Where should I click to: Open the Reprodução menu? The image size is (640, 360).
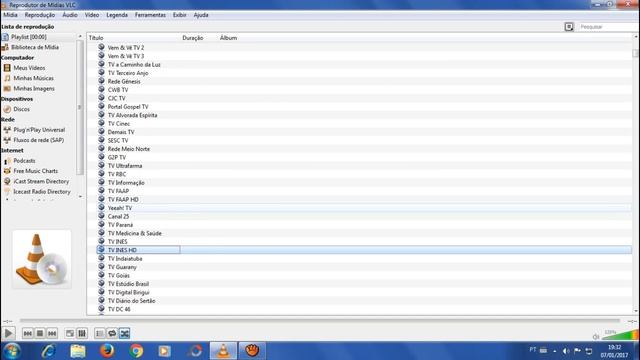[x=40, y=15]
